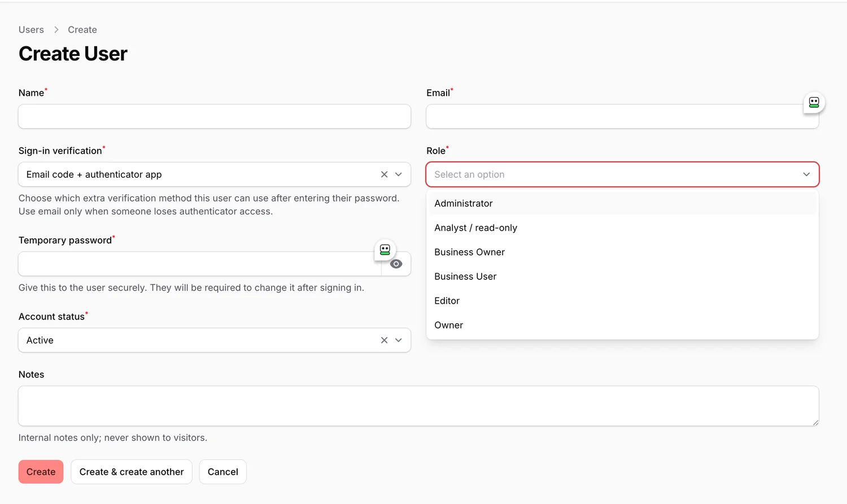The height and width of the screenshot is (504, 847).
Task: Clear the Account status selection
Action: point(384,340)
